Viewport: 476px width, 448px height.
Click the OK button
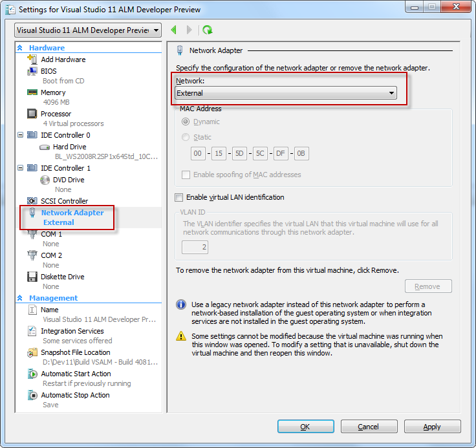(306, 427)
